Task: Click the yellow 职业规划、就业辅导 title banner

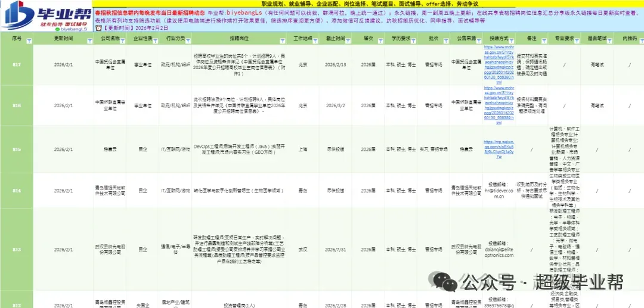Action: click(x=368, y=4)
